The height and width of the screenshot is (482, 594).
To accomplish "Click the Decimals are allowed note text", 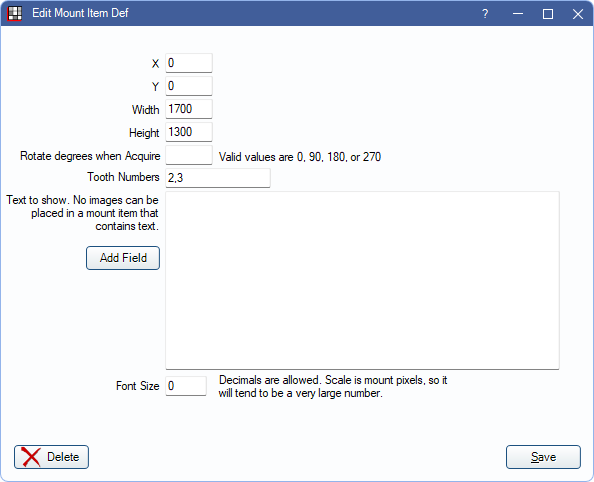I will (333, 387).
